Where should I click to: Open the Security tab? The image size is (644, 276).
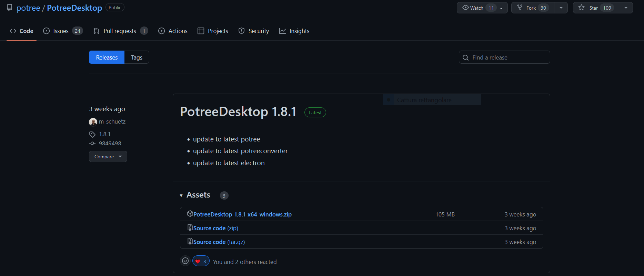coord(254,31)
